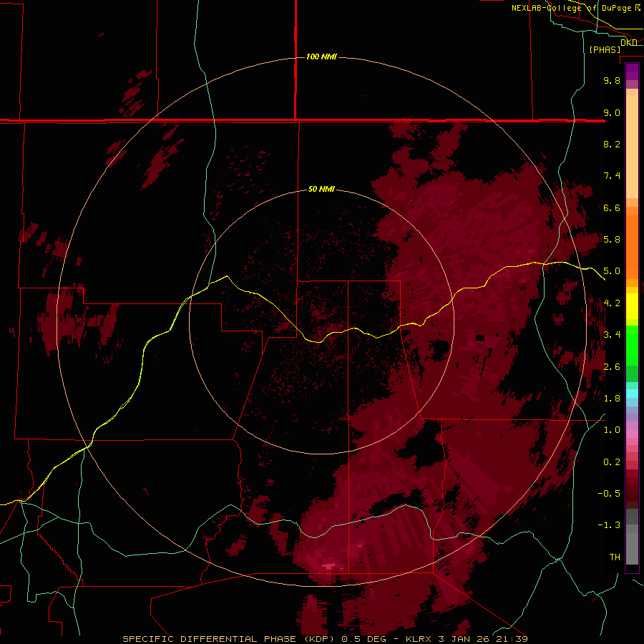The width and height of the screenshot is (644, 644).
Task: Select the 9.0 scale value
Action: (x=612, y=112)
